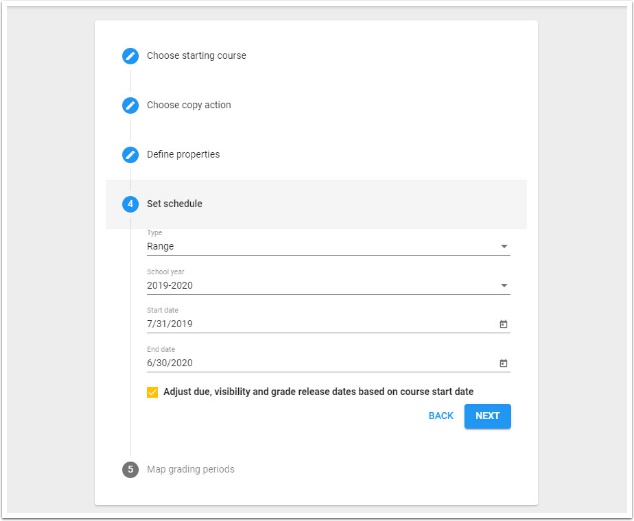634x521 pixels.
Task: Open the Define properties step label
Action: coord(183,155)
